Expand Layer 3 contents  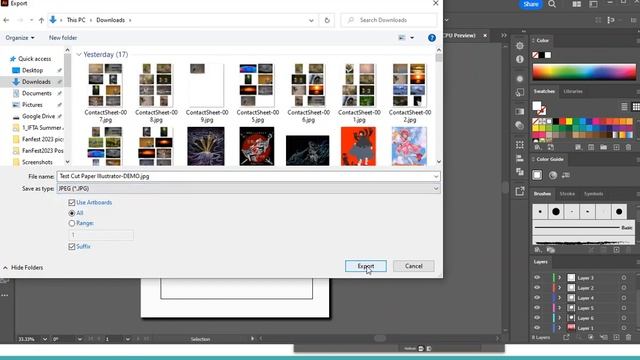tap(560, 278)
